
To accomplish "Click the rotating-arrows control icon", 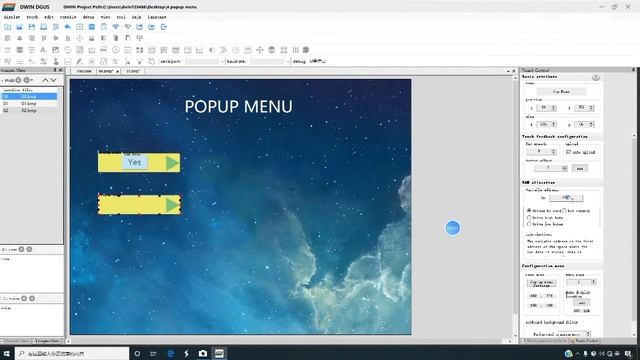I will [x=67, y=50].
